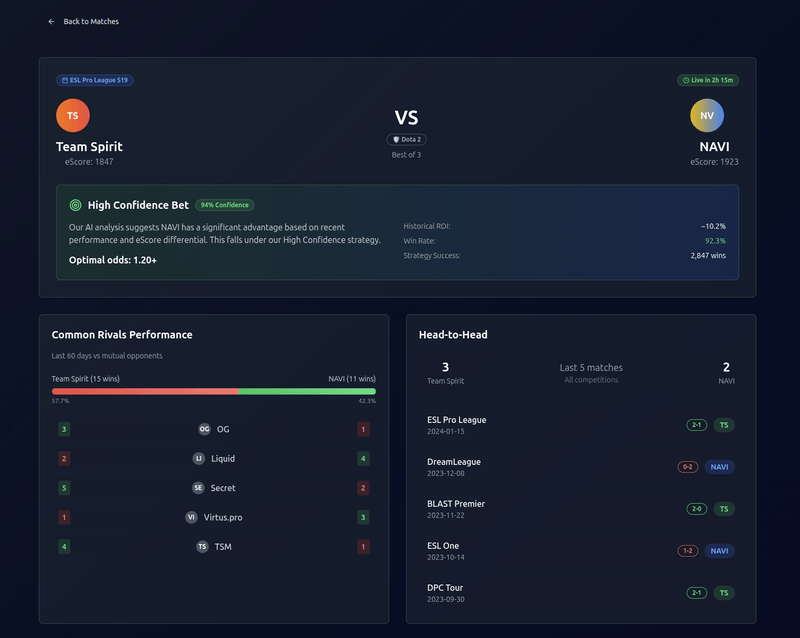
Task: Click the TS winner tag for ESL Pro League
Action: (x=724, y=425)
